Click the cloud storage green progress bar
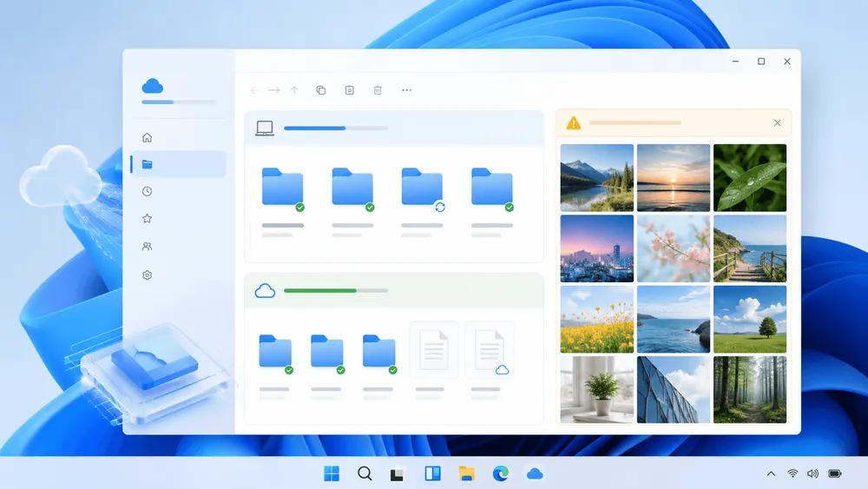Viewport: 868px width, 489px height. [336, 290]
